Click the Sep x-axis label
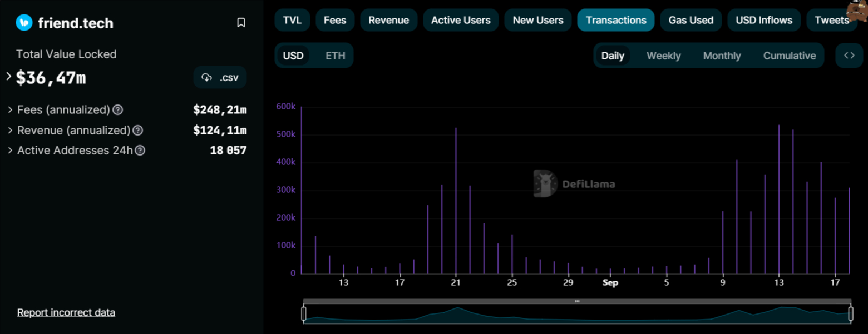 click(610, 283)
